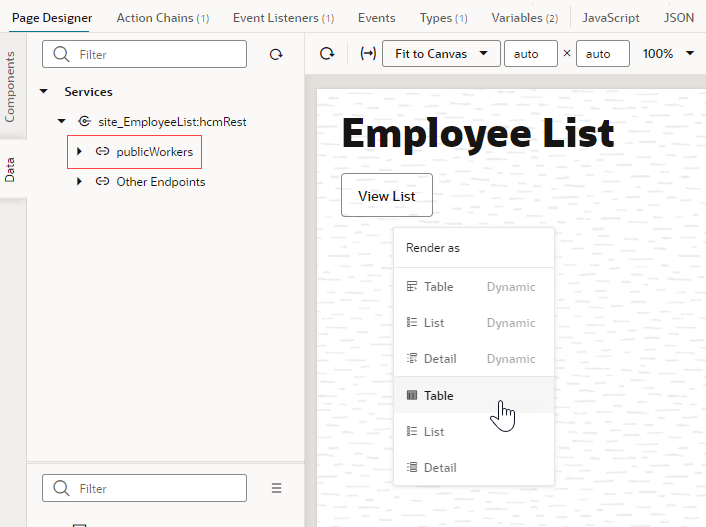Click the dynamic List icon in Render as
Screen dimensions: 706x527
click(412, 323)
